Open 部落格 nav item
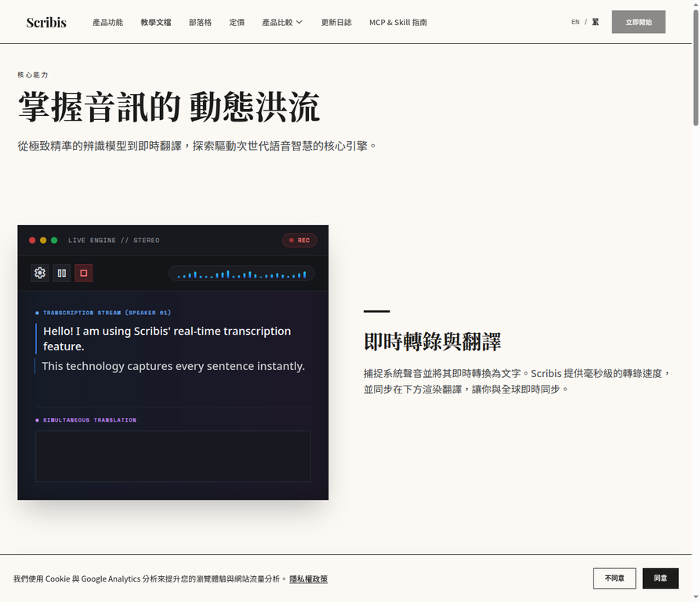Viewport: 700px width, 602px height. pyautogui.click(x=200, y=22)
